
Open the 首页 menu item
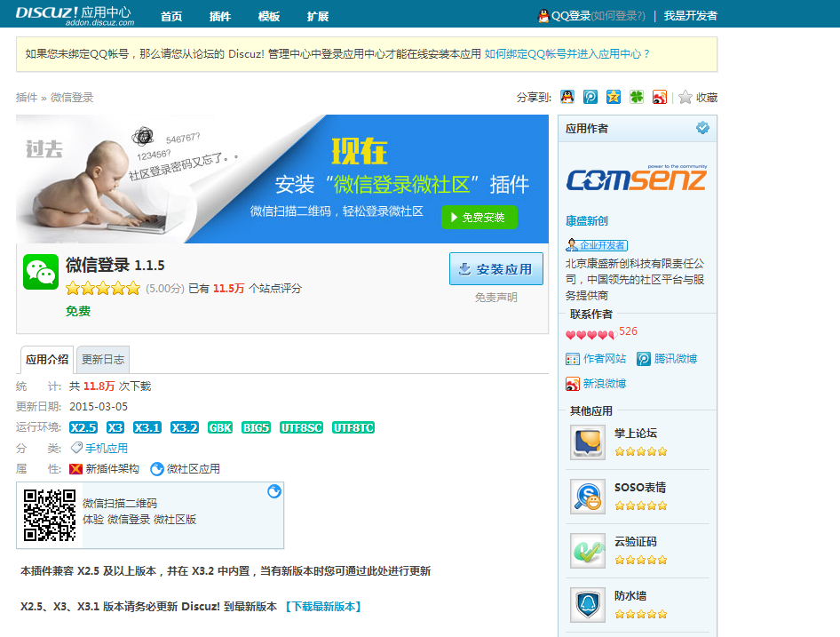171,17
